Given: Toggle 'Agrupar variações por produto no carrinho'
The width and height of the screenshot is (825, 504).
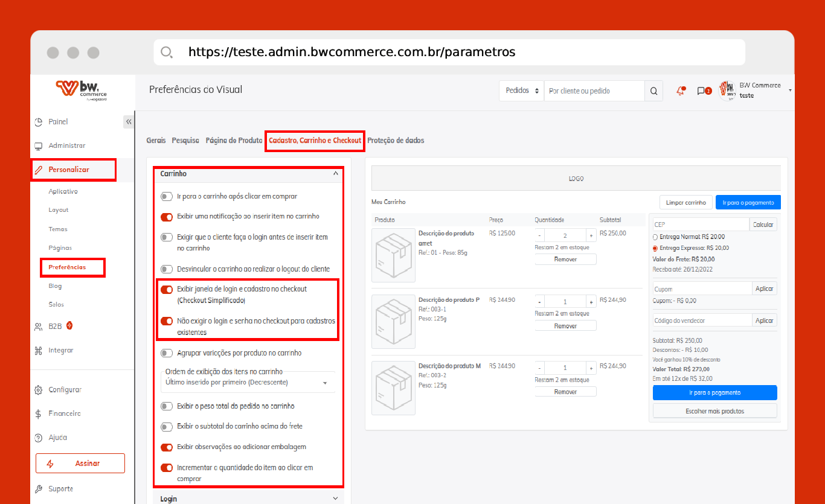Looking at the screenshot, I should 167,353.
